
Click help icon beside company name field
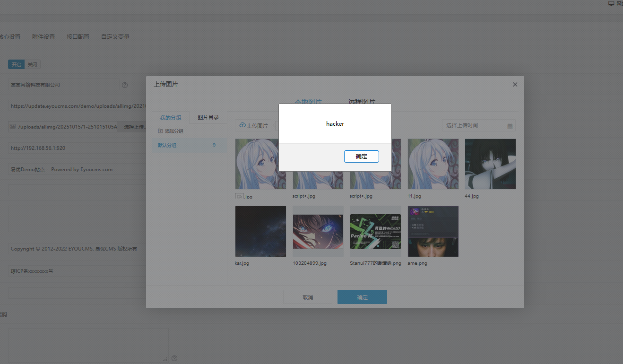(125, 86)
